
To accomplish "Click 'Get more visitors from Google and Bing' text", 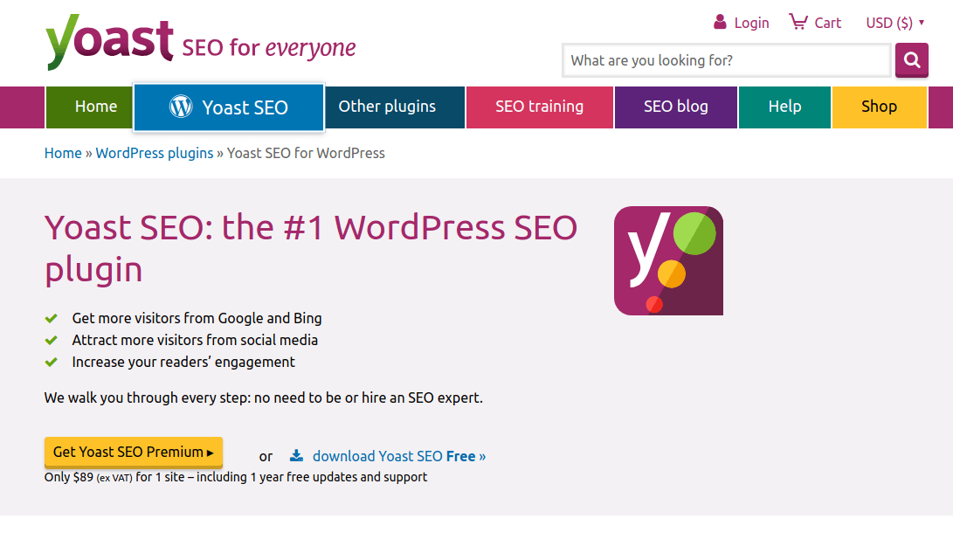I will [x=197, y=318].
